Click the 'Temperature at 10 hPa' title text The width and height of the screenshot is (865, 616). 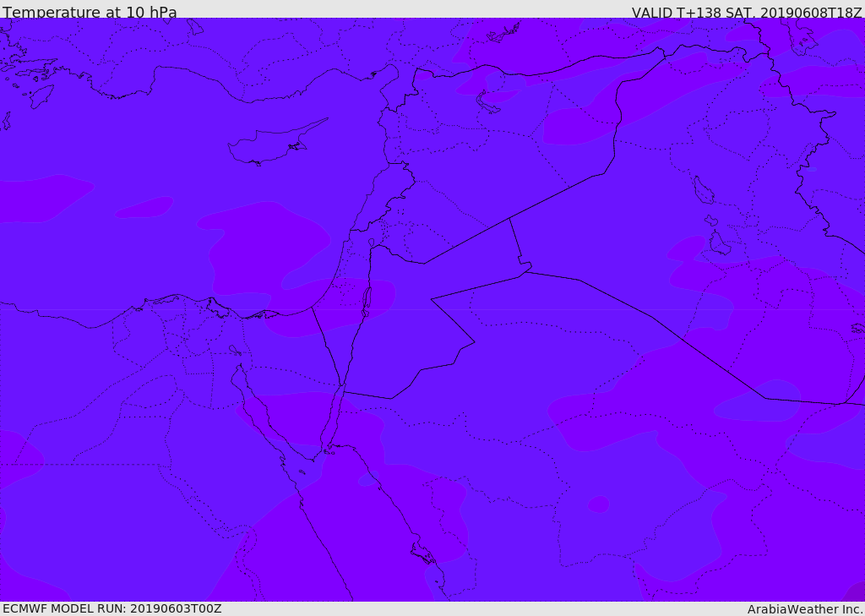(90, 12)
